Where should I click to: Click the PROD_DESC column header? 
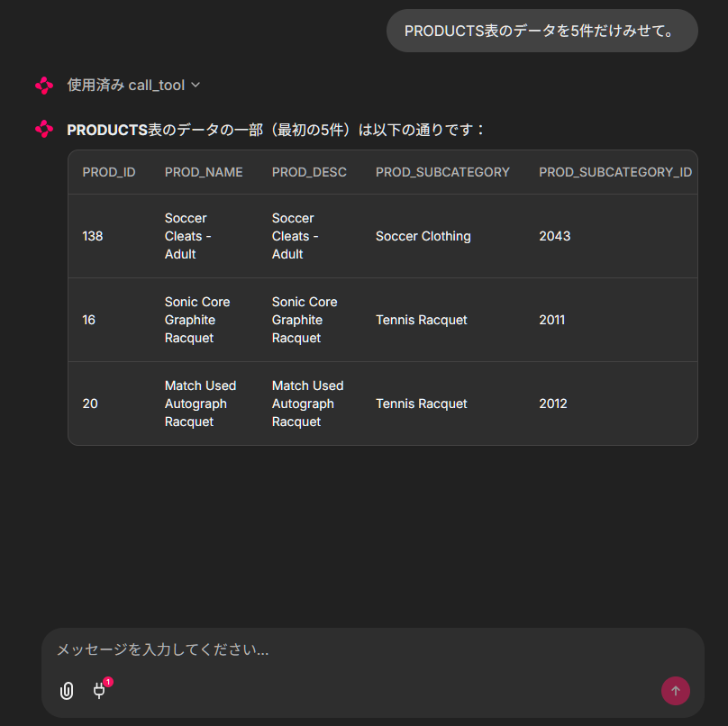309,172
